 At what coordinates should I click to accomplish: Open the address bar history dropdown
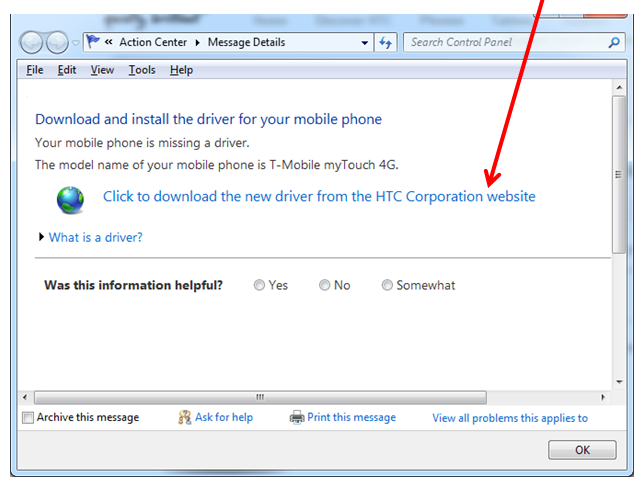tap(364, 43)
